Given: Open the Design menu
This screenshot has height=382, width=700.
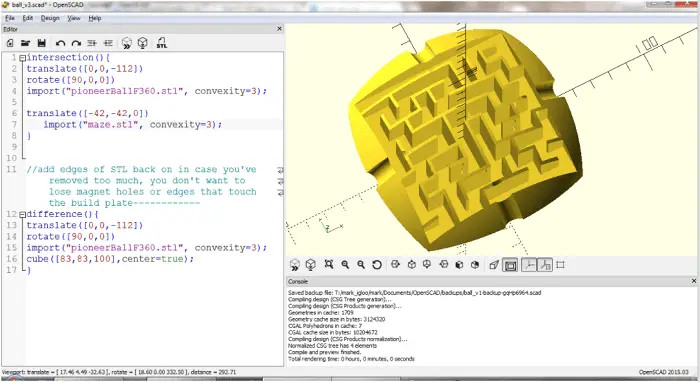Looking at the screenshot, I should coord(50,18).
